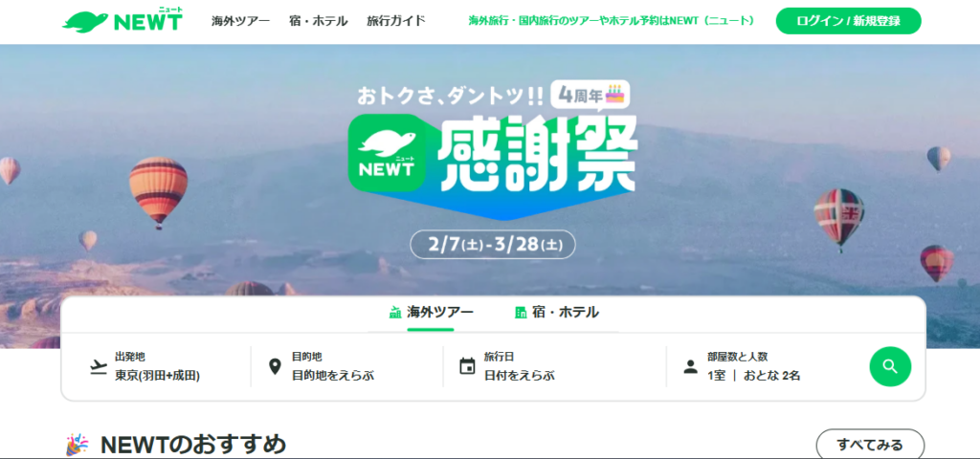Click the すべてみる button
The width and height of the screenshot is (980, 459).
(870, 445)
